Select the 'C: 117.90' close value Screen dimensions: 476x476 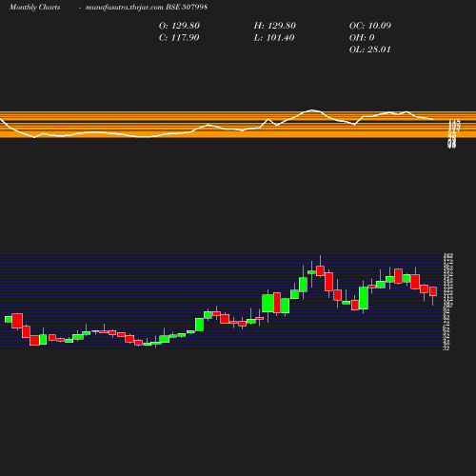coord(179,38)
